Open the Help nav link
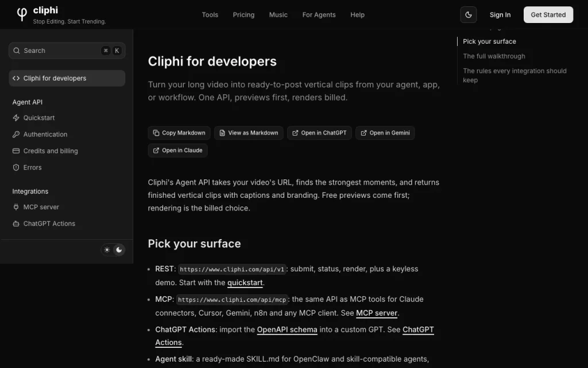 click(357, 14)
